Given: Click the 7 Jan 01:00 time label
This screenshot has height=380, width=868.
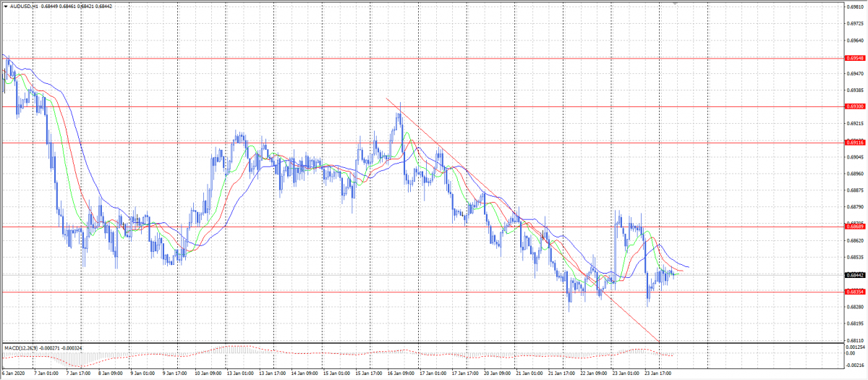Looking at the screenshot, I should coord(45,374).
